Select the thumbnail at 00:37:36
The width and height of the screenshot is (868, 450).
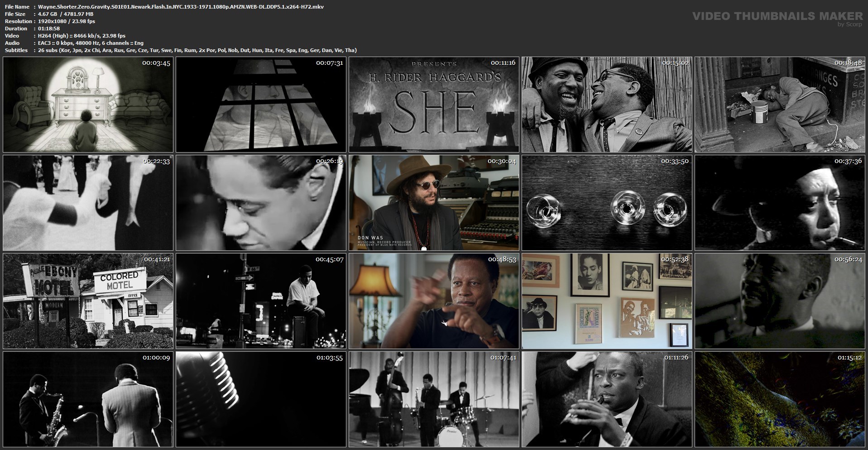pyautogui.click(x=780, y=203)
